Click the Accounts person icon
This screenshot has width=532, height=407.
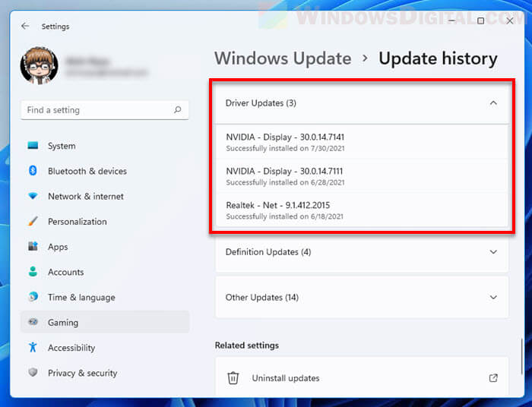point(33,271)
